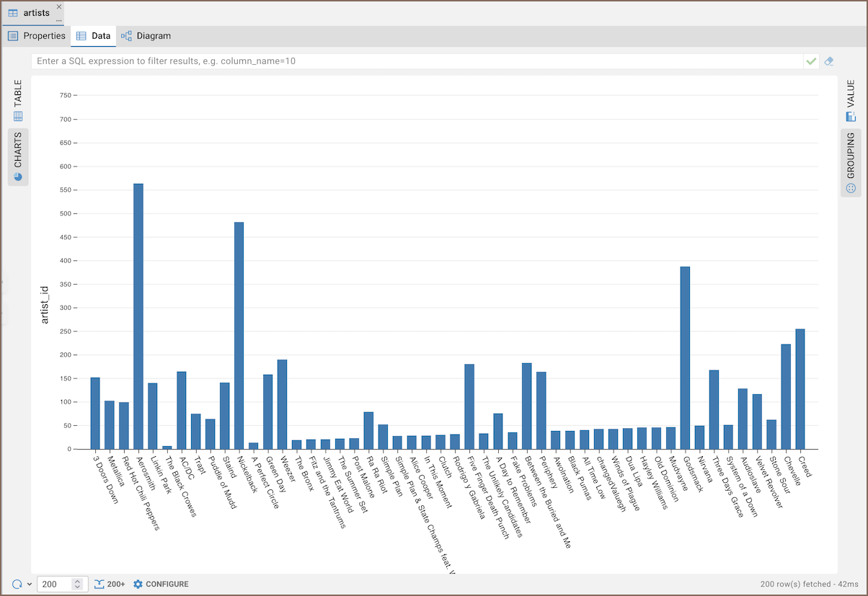Click the Diagram tab's ER diagram icon
This screenshot has width=868, height=596.
(127, 36)
